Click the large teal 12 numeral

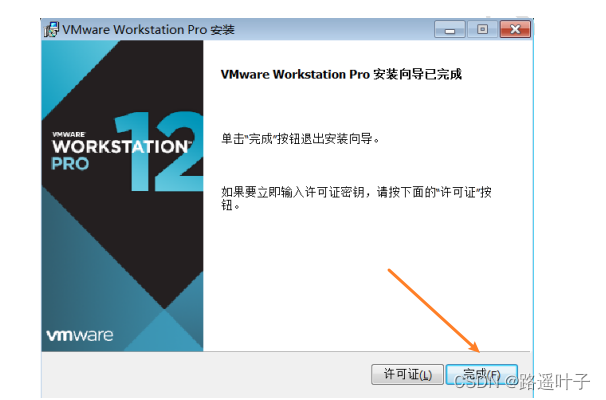coord(159,151)
